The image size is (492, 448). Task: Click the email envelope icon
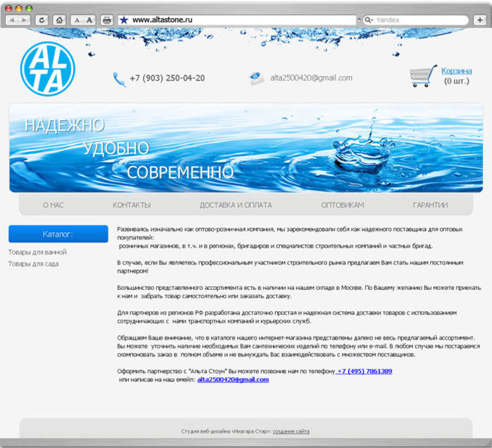coord(256,78)
